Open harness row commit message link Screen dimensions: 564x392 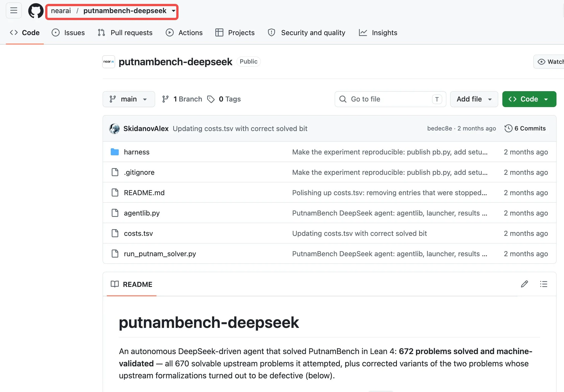tap(390, 152)
